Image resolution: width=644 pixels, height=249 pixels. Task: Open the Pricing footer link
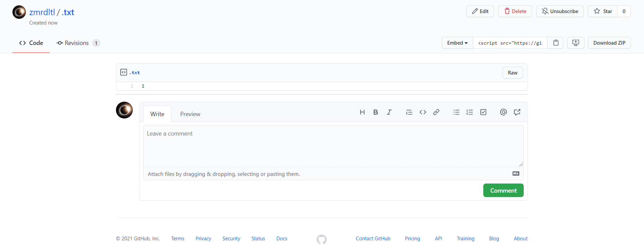pos(412,239)
